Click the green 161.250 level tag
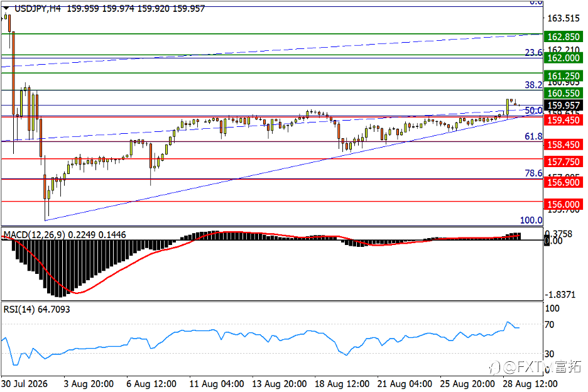588x392 pixels. point(563,76)
